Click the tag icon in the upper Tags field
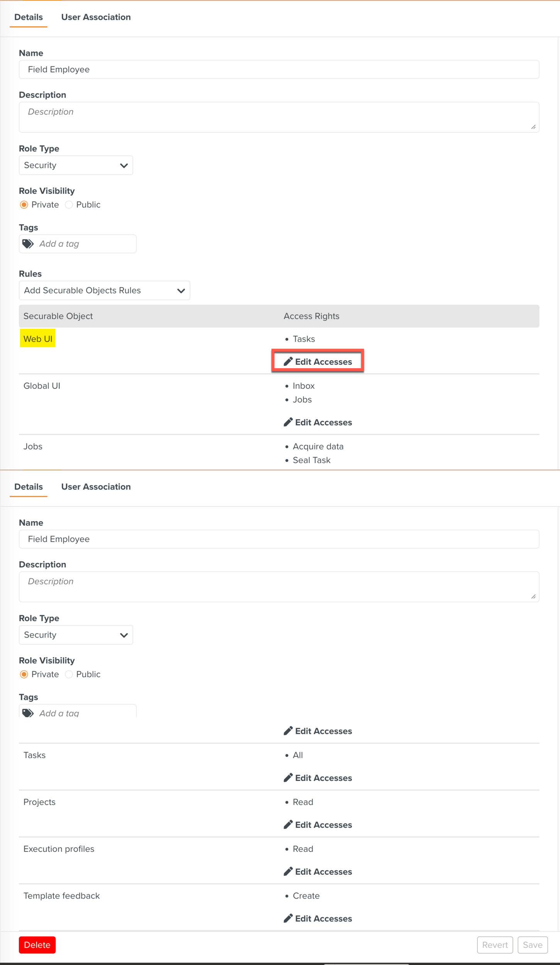 pos(28,244)
